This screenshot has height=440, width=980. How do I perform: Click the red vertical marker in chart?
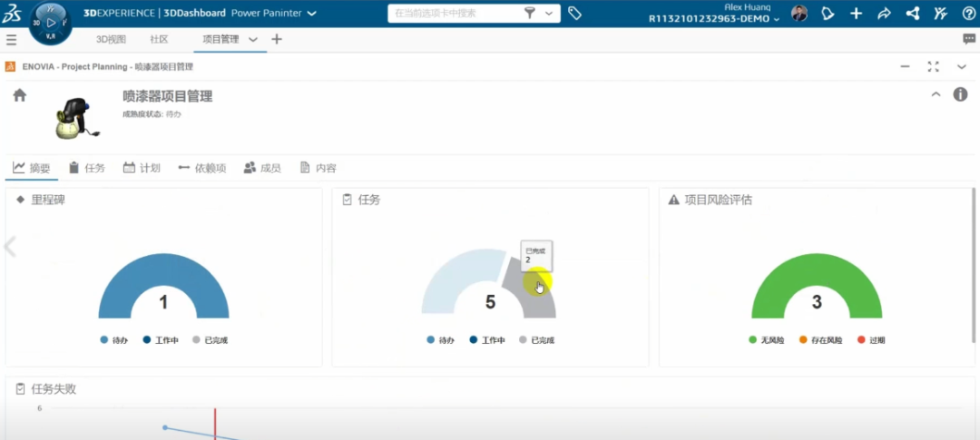(x=215, y=424)
